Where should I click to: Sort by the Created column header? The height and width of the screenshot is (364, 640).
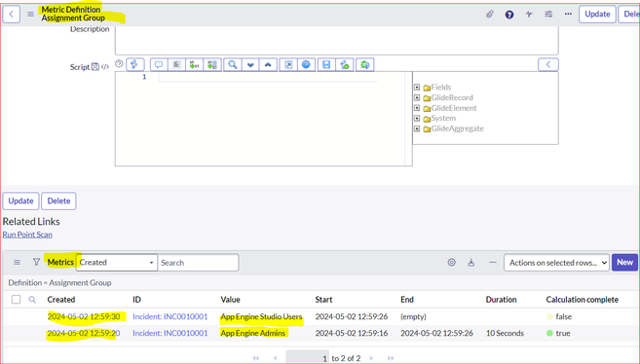click(61, 300)
